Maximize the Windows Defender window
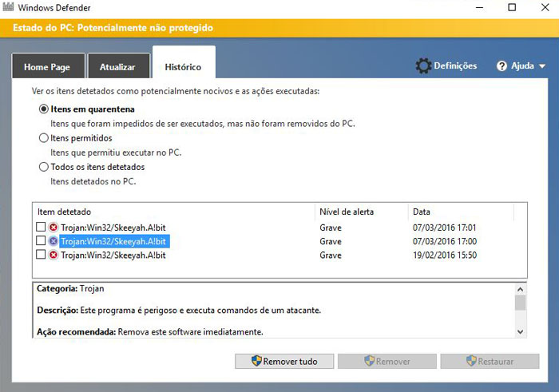Image resolution: width=559 pixels, height=392 pixels. point(512,7)
